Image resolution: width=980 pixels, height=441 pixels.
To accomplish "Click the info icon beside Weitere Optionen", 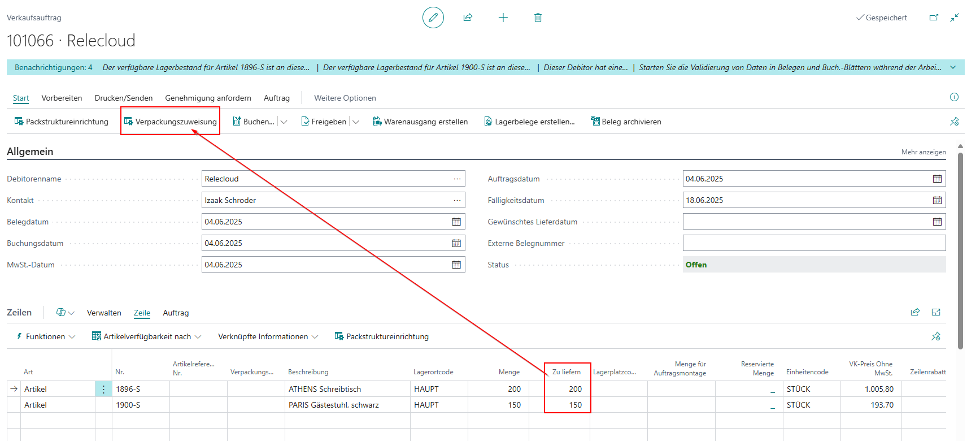I will point(954,97).
